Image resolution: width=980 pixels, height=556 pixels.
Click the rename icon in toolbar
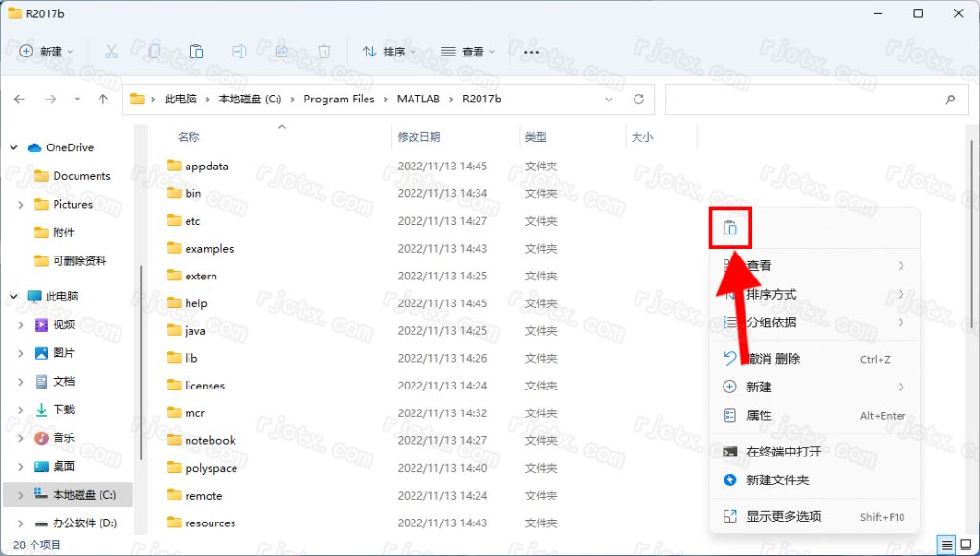point(239,52)
